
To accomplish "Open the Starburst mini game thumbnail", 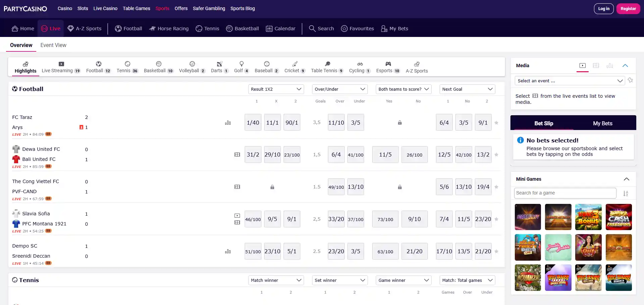I will (x=528, y=217).
